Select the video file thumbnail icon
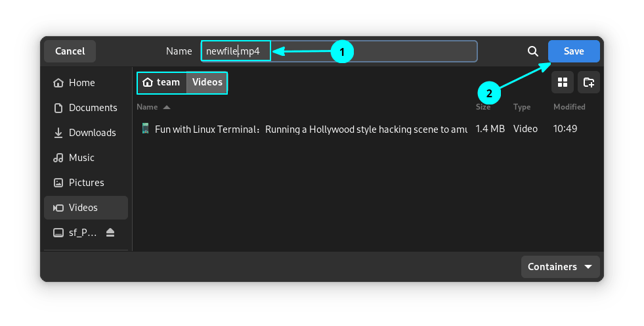 coord(145,128)
